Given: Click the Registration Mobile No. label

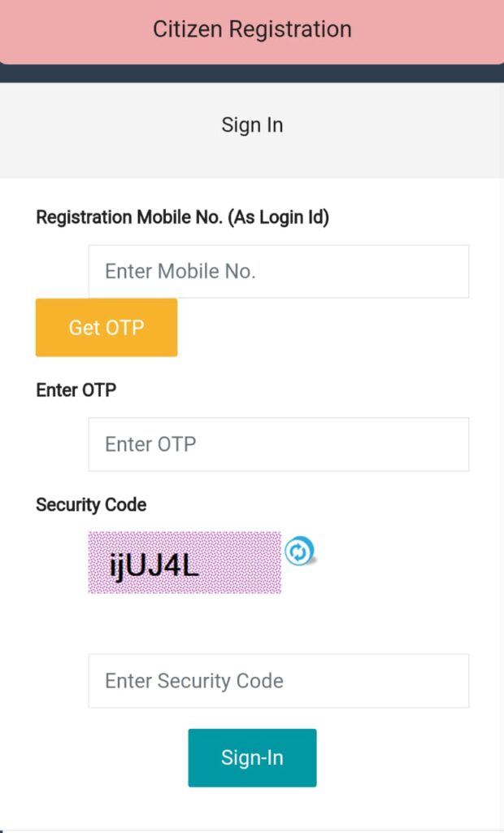Looking at the screenshot, I should tap(130, 217).
